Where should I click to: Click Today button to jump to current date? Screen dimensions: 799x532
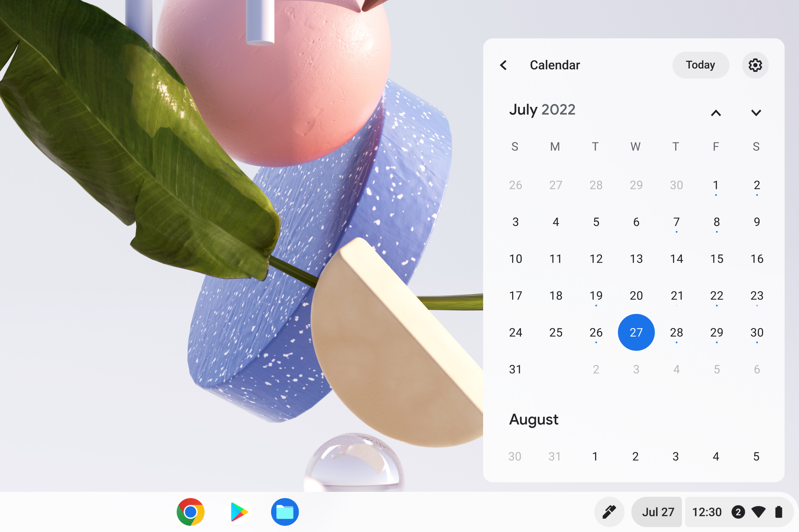[700, 65]
